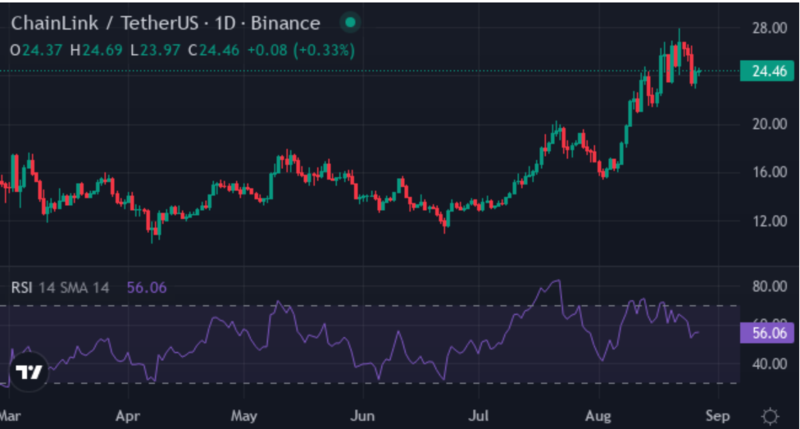800x429 pixels.
Task: Click the green market status dot
Action: pyautogui.click(x=347, y=23)
